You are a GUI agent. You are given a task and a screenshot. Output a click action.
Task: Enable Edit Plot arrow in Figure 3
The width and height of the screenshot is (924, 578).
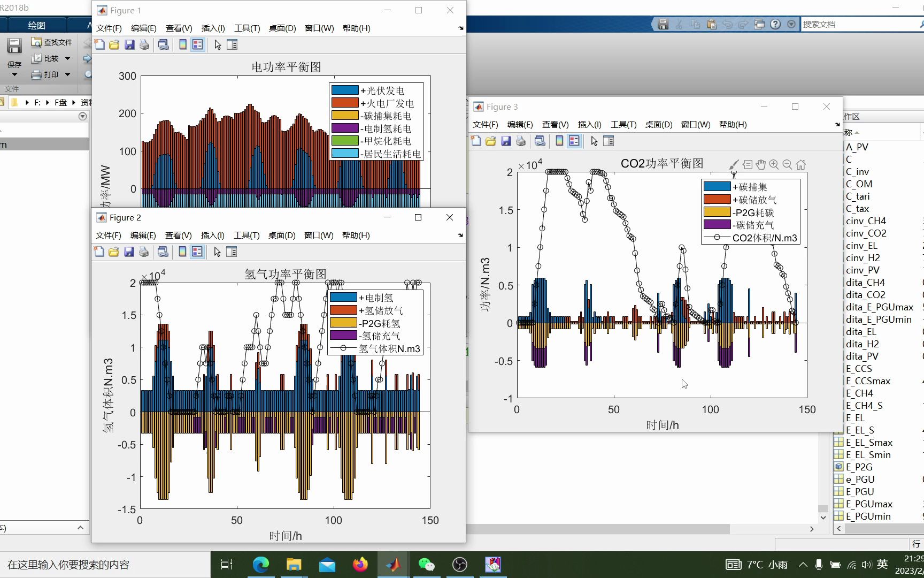pos(594,141)
